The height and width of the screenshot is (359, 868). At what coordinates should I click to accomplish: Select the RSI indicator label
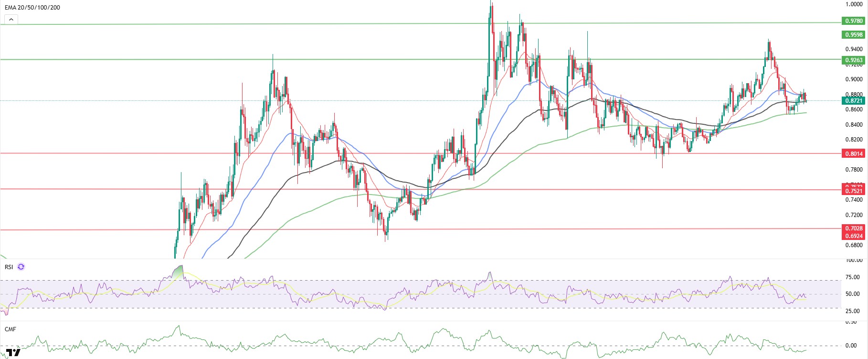[x=9, y=267]
